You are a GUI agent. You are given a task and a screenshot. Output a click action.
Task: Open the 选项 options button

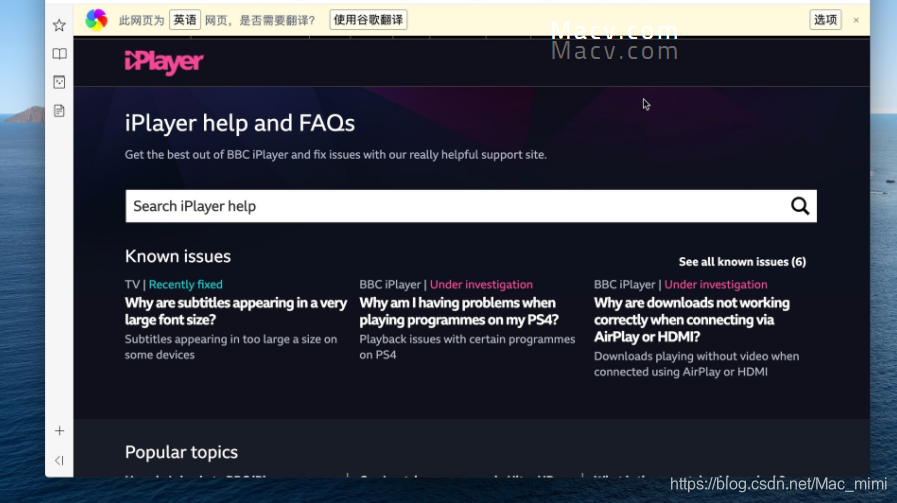[x=825, y=20]
